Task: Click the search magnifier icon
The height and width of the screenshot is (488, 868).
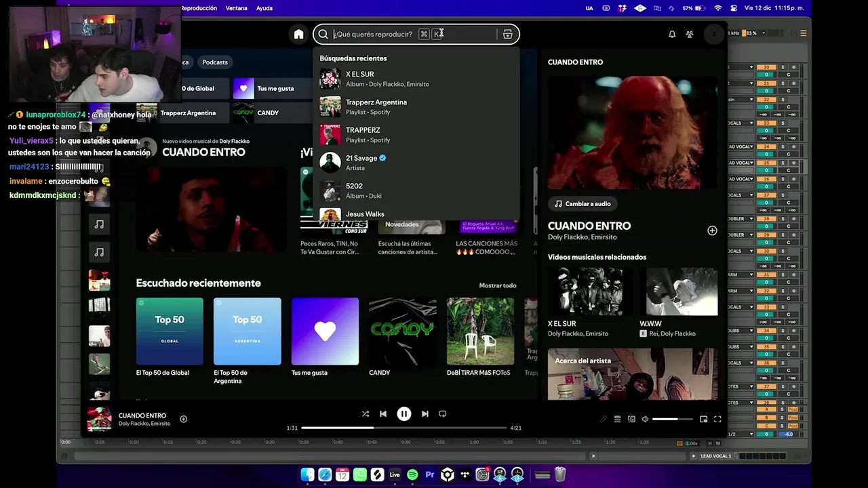Action: pyautogui.click(x=323, y=34)
